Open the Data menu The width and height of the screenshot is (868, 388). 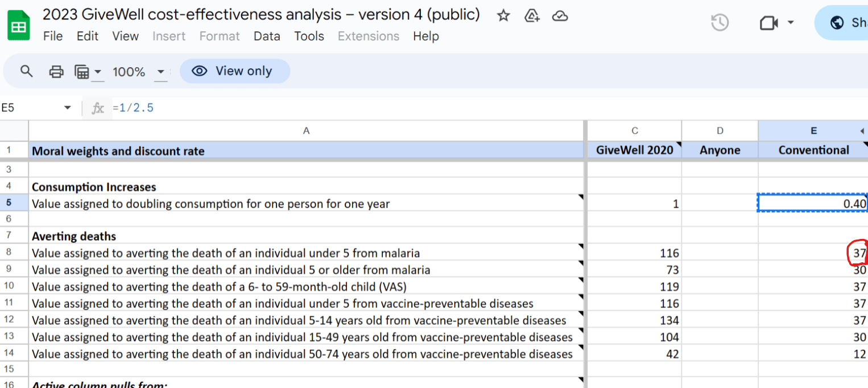267,36
